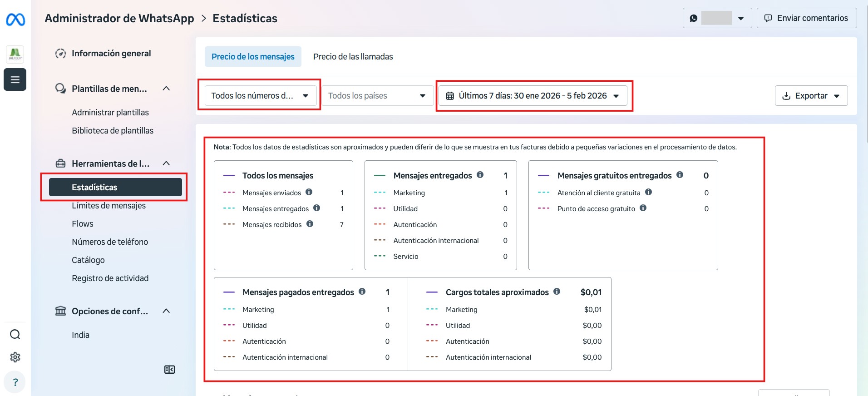Open the date range picker dropdown
Screen dimensions: 868x396
tap(533, 96)
